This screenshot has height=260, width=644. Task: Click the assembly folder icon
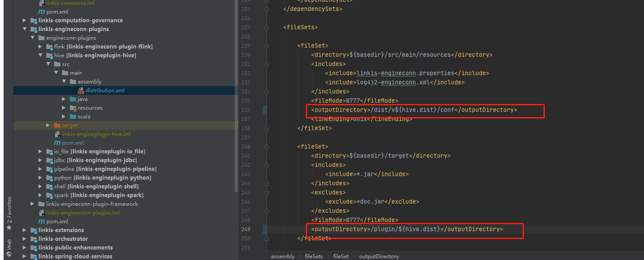click(x=73, y=82)
